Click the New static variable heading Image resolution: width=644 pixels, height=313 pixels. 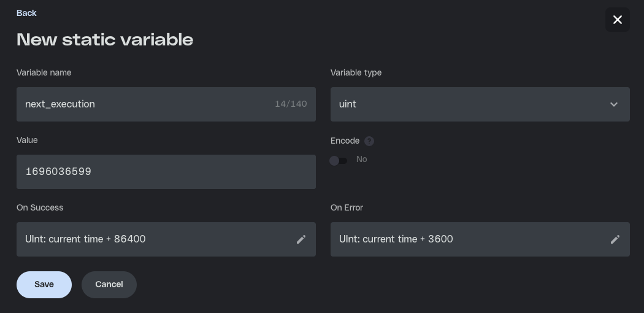pos(105,40)
